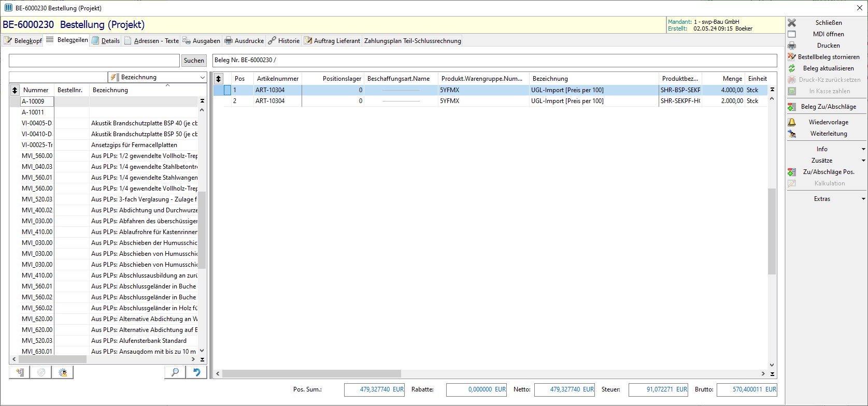Click the magnifier search icon button
Screen dimensions: 868x406
pyautogui.click(x=175, y=372)
